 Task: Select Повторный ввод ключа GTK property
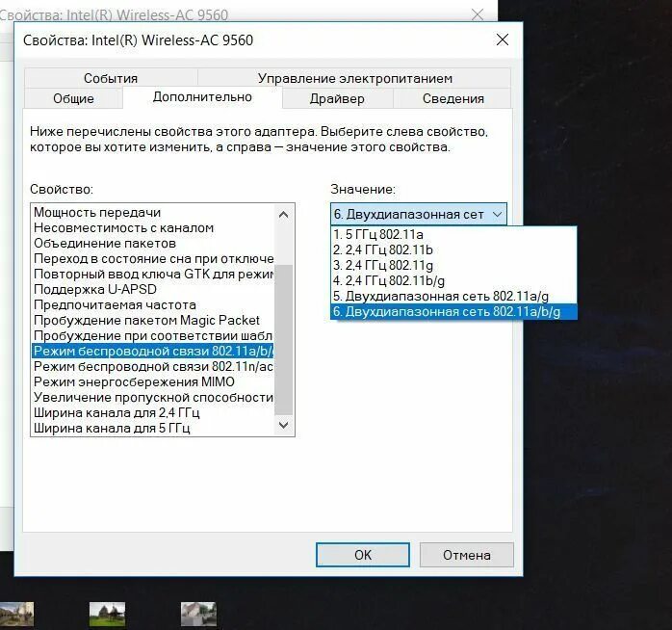(x=152, y=274)
